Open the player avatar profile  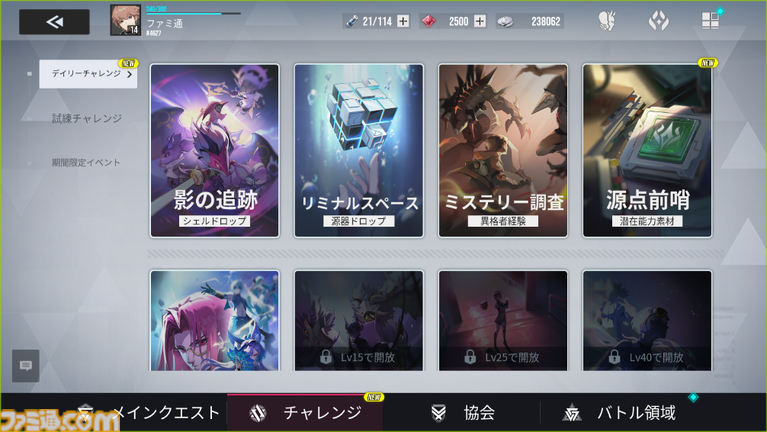point(126,20)
